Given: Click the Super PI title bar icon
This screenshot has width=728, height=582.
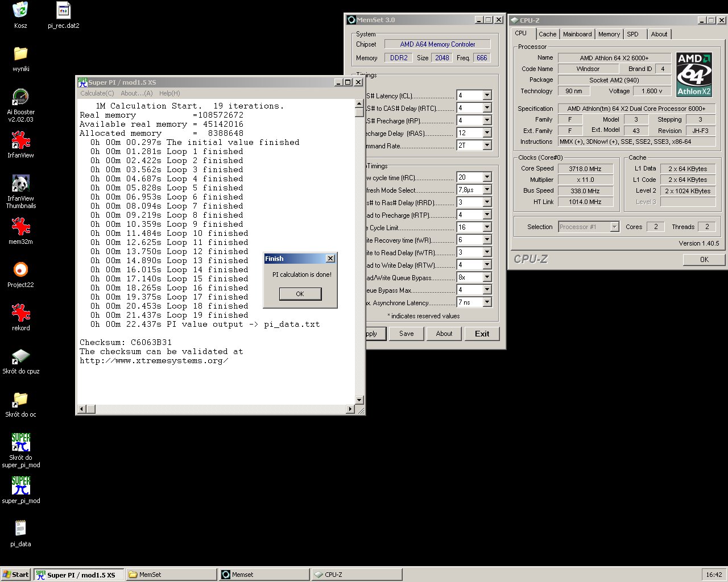Looking at the screenshot, I should point(82,82).
